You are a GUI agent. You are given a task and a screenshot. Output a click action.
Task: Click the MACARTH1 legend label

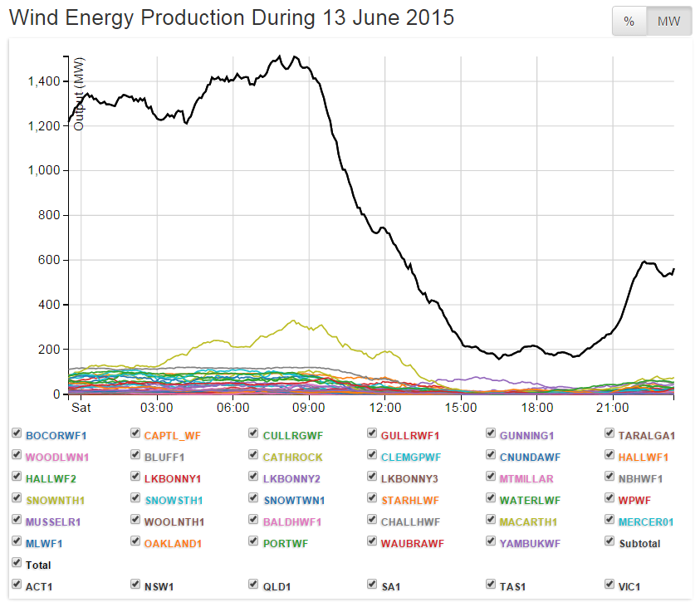(526, 521)
